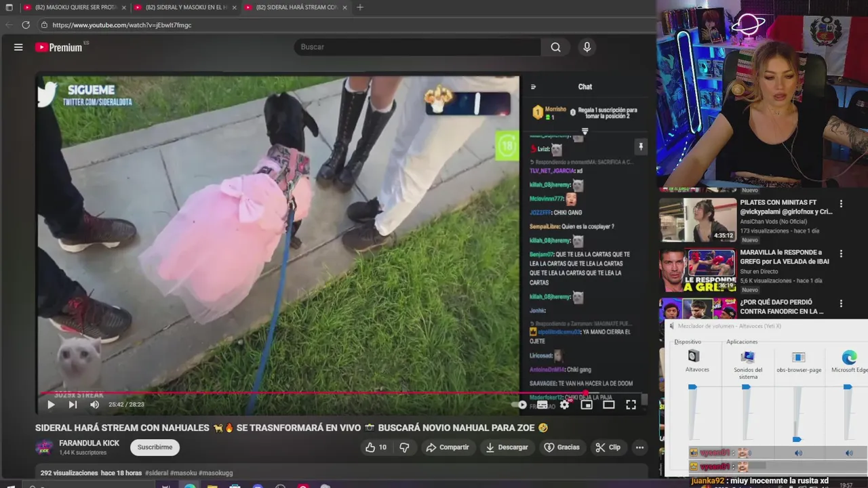This screenshot has width=868, height=488.
Task: Dislike the video with thumbs down
Action: [404, 447]
